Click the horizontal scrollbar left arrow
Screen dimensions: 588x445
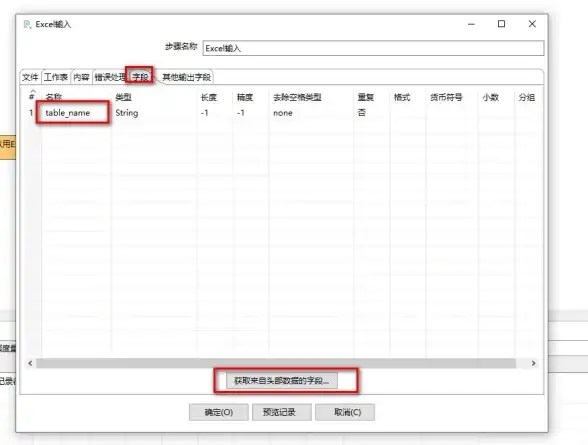(30, 363)
